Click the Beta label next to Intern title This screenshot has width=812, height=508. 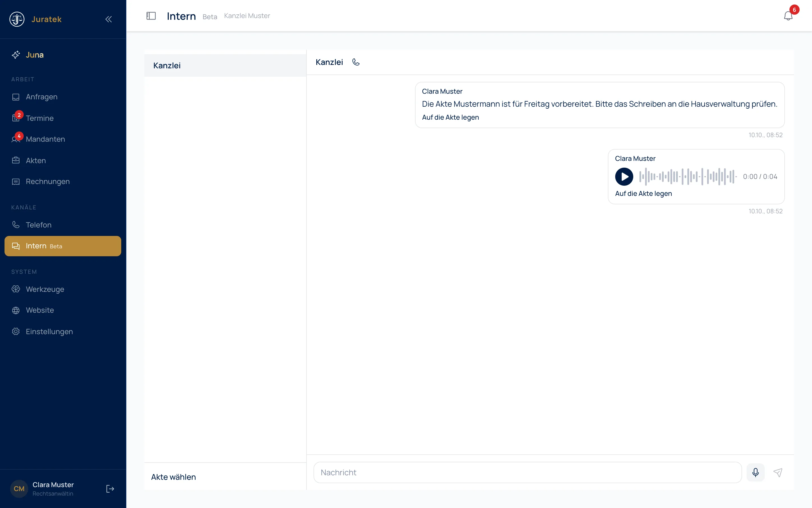pos(210,17)
